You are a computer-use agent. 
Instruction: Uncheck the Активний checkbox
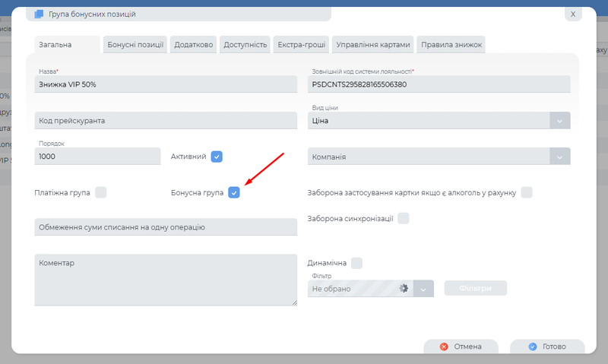pos(217,157)
